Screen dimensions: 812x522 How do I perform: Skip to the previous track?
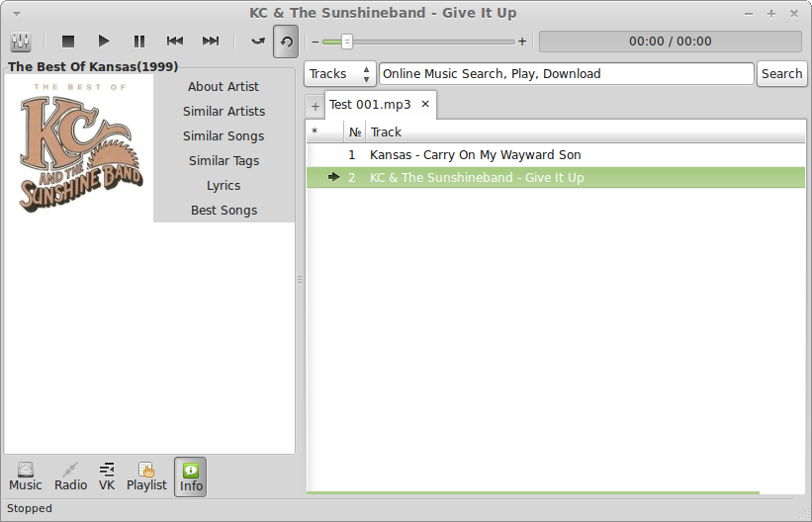[x=175, y=42]
